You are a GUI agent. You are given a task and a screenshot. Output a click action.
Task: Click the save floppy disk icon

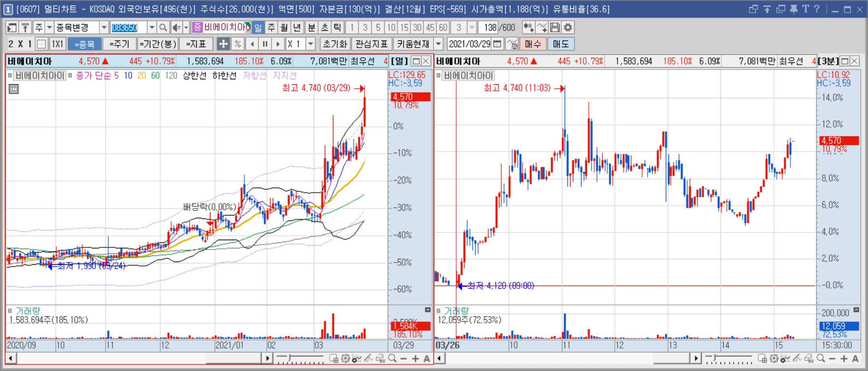tap(555, 27)
